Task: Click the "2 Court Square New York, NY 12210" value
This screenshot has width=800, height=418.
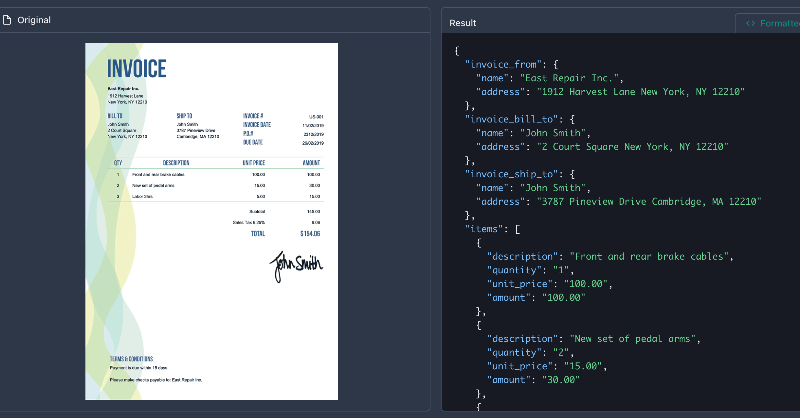Action: 633,147
